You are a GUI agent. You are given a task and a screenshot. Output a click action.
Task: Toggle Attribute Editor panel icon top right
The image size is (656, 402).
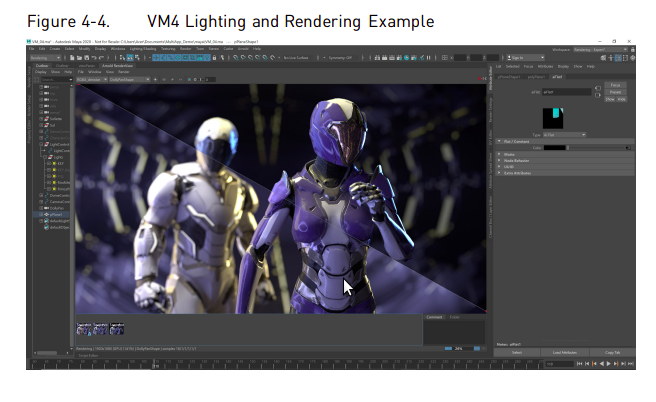(618, 58)
